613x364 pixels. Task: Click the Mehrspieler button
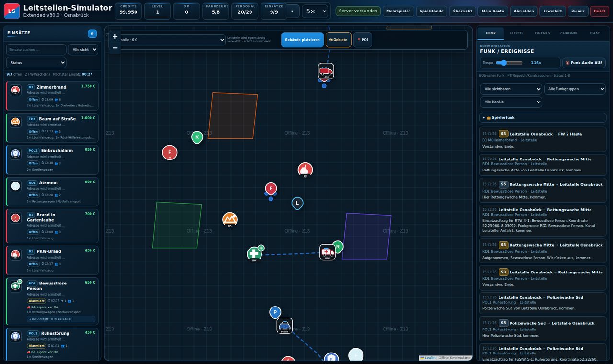pos(398,11)
